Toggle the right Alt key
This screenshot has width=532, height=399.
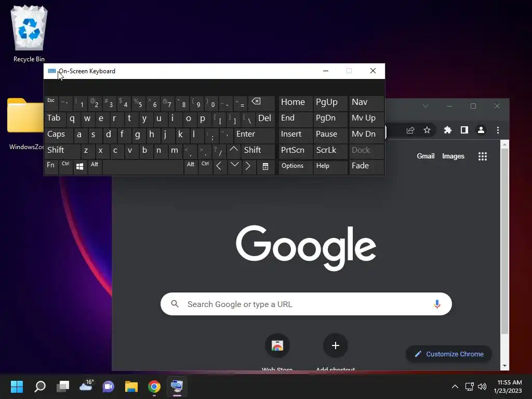click(x=191, y=167)
